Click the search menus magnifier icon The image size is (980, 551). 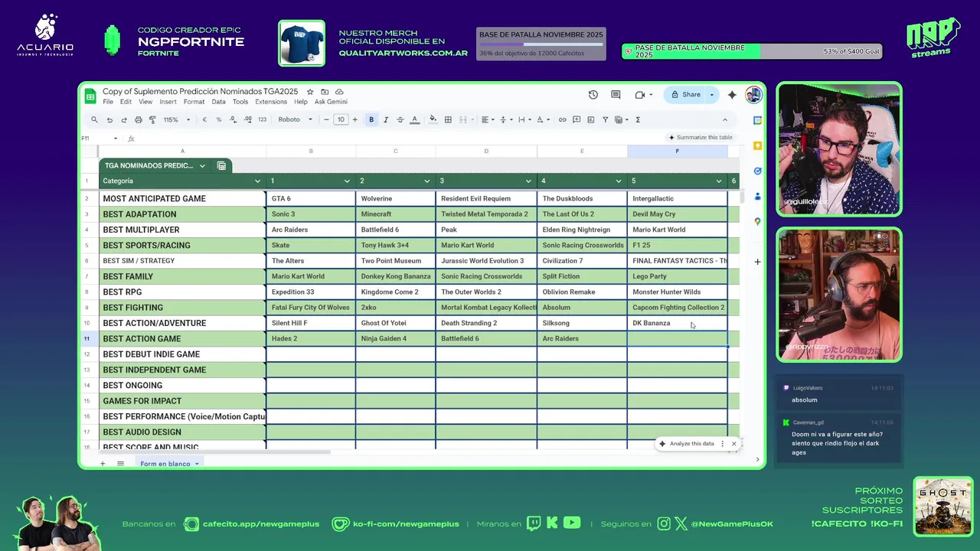click(x=94, y=119)
